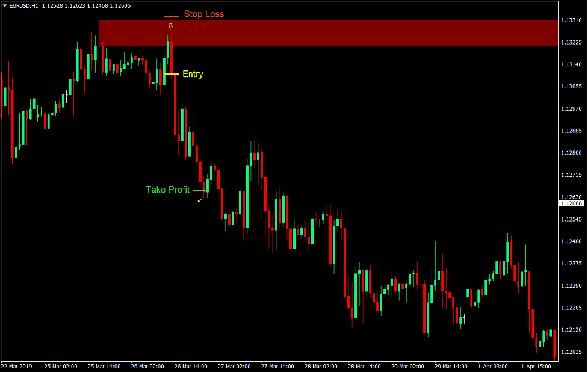This screenshot has width=588, height=372.
Task: Click the highlighted 1.12606 price tag
Action: click(571, 204)
